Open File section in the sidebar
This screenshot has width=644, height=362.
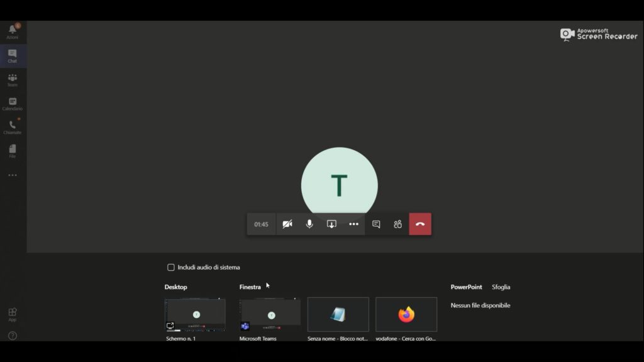[x=13, y=151]
